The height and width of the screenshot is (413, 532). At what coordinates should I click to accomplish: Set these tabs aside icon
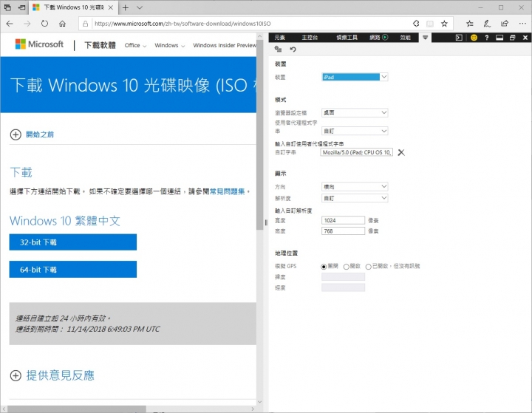[21, 7]
